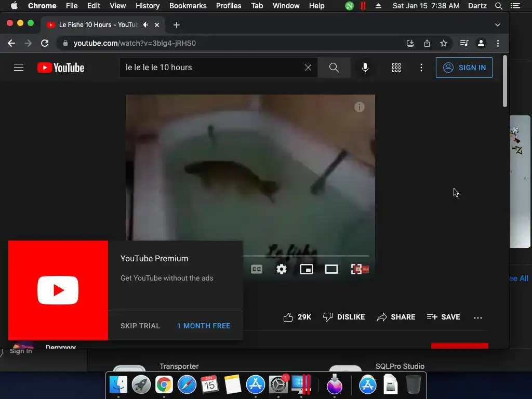Open the File menu
The width and height of the screenshot is (532, 399).
pos(72,6)
